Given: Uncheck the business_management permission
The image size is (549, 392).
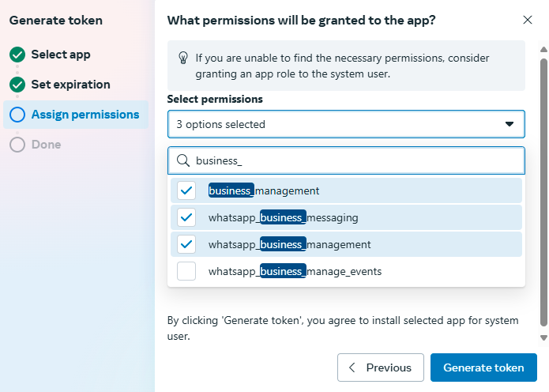Looking at the screenshot, I should point(186,190).
